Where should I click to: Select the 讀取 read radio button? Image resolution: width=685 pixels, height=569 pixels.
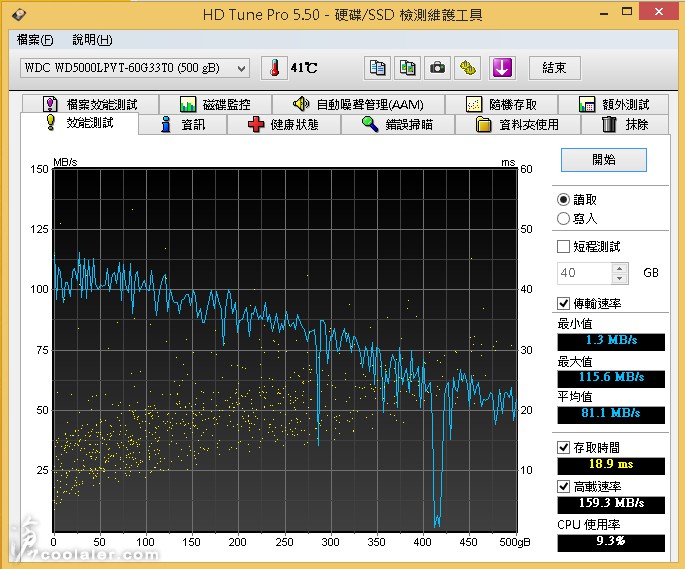pyautogui.click(x=563, y=200)
